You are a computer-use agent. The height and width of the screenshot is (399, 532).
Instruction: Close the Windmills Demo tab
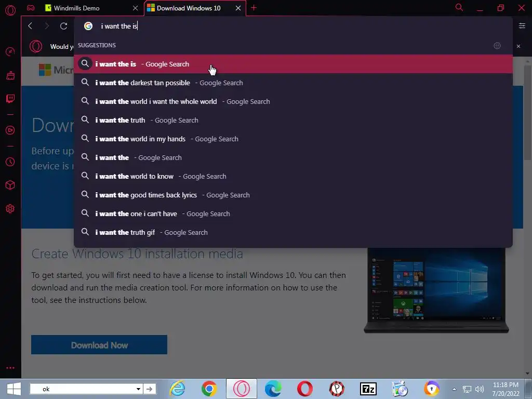point(136,8)
